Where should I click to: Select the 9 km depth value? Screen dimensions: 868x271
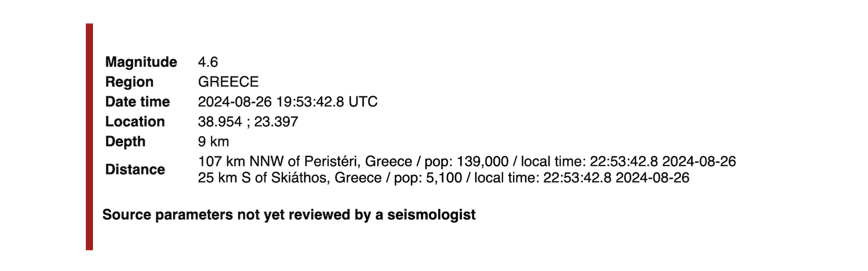[213, 142]
